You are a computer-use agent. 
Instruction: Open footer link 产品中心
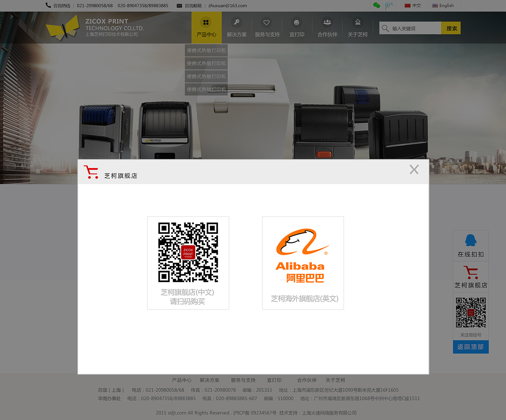click(x=181, y=380)
